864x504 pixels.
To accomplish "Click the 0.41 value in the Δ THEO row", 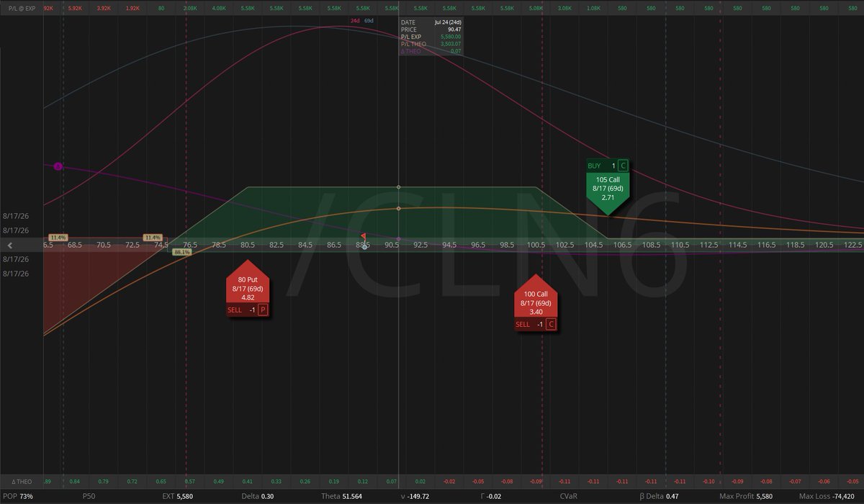I will point(248,481).
